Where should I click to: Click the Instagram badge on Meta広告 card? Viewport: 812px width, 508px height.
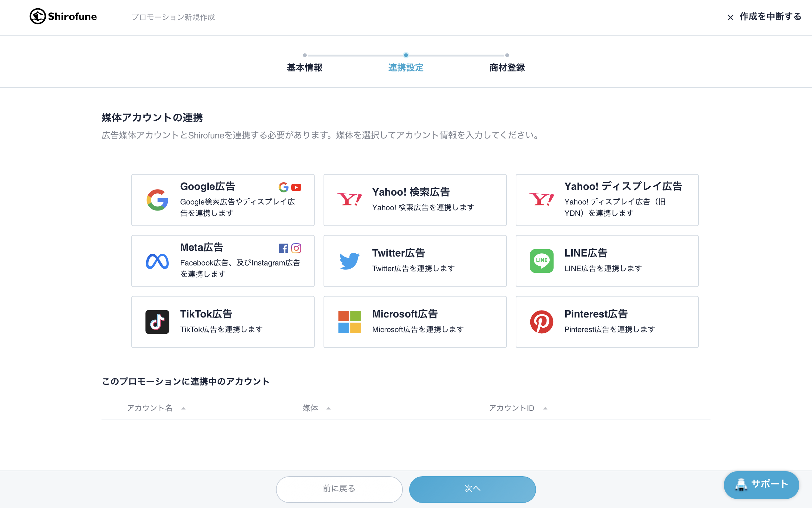point(296,248)
